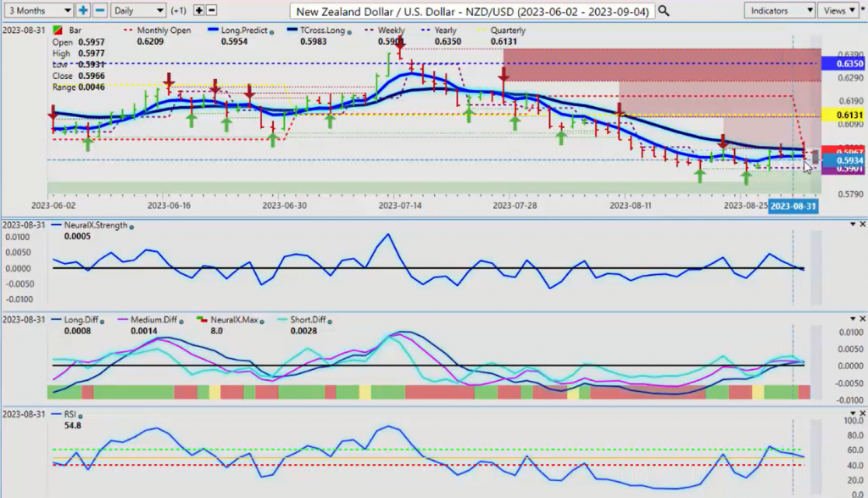The height and width of the screenshot is (498, 868).
Task: Click the red-green NeuralX.Max legend icon
Action: (202, 320)
